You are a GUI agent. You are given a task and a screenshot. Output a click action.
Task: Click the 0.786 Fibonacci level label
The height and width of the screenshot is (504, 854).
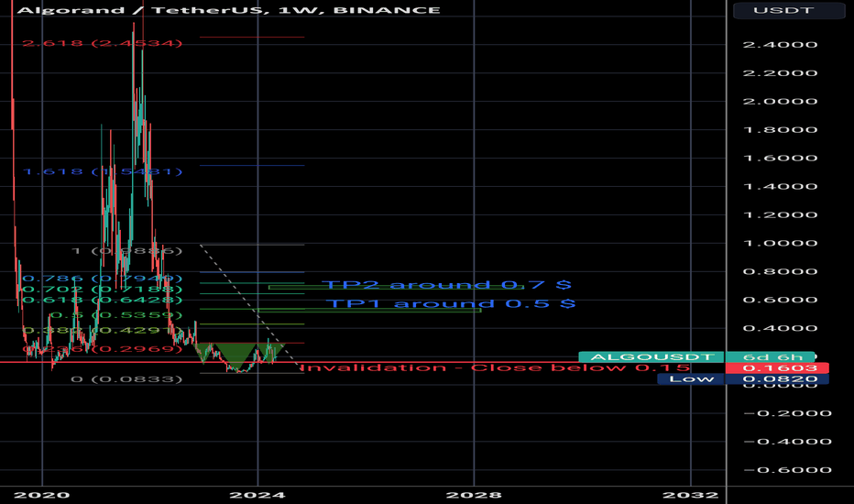pos(102,279)
